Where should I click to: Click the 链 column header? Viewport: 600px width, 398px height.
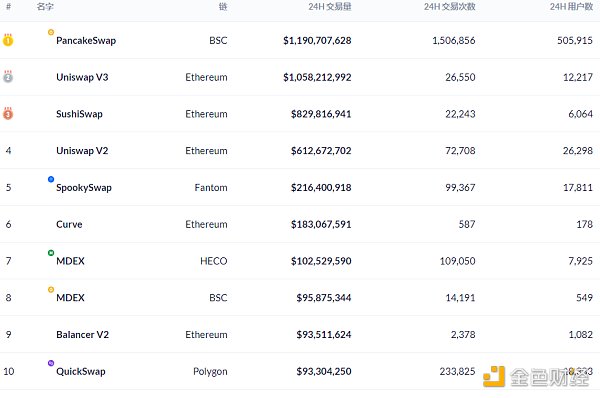[223, 7]
